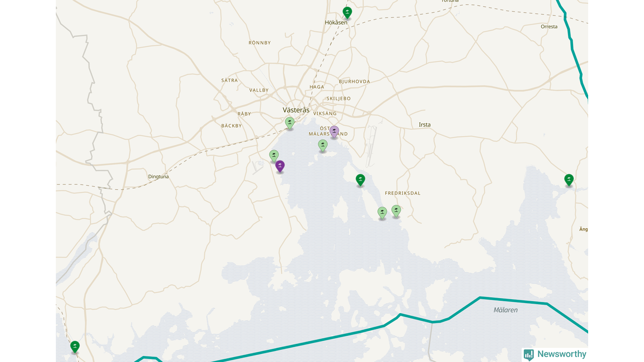Click the HAGA district label
This screenshot has height=362, width=644.
click(317, 87)
